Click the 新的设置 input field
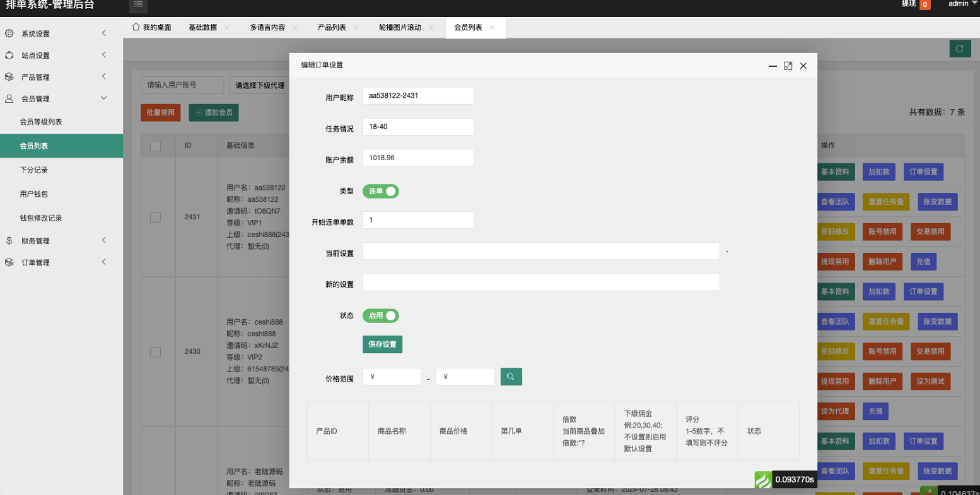The width and height of the screenshot is (980, 495). (540, 282)
